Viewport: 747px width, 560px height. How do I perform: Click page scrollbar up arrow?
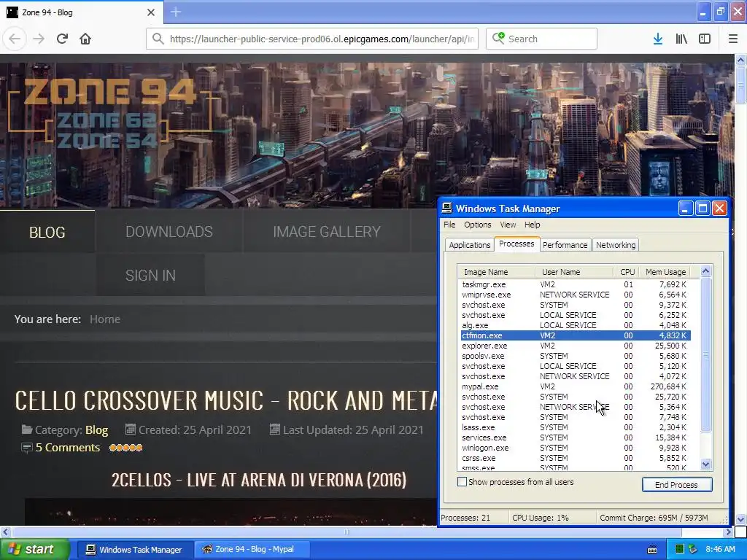click(x=740, y=61)
